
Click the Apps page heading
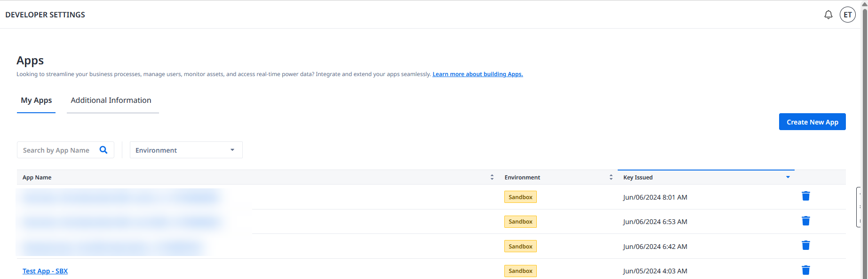pyautogui.click(x=30, y=61)
